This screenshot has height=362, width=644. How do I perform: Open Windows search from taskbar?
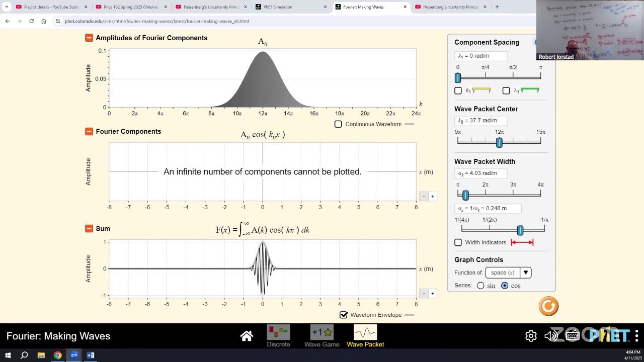pyautogui.click(x=24, y=355)
